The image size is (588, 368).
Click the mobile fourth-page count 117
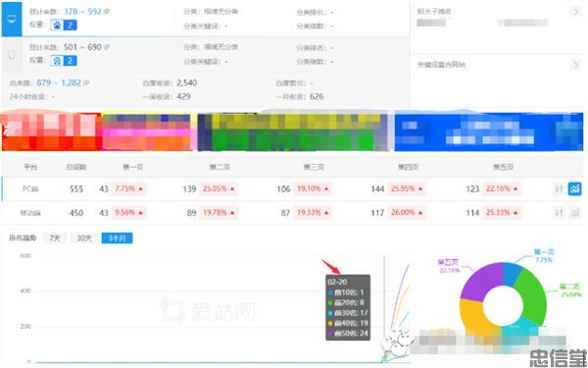point(378,213)
